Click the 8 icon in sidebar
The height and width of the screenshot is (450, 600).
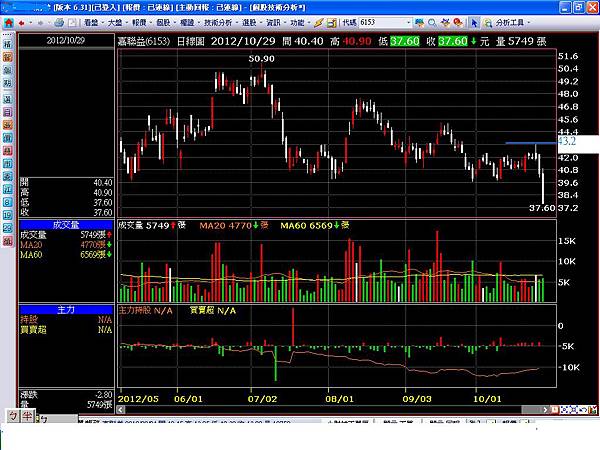pyautogui.click(x=8, y=202)
